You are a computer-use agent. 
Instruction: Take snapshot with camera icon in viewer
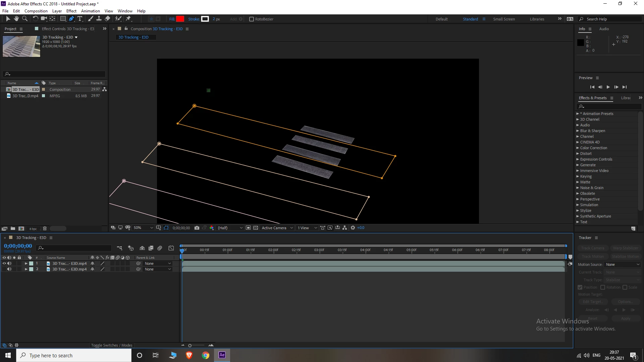pos(197,228)
